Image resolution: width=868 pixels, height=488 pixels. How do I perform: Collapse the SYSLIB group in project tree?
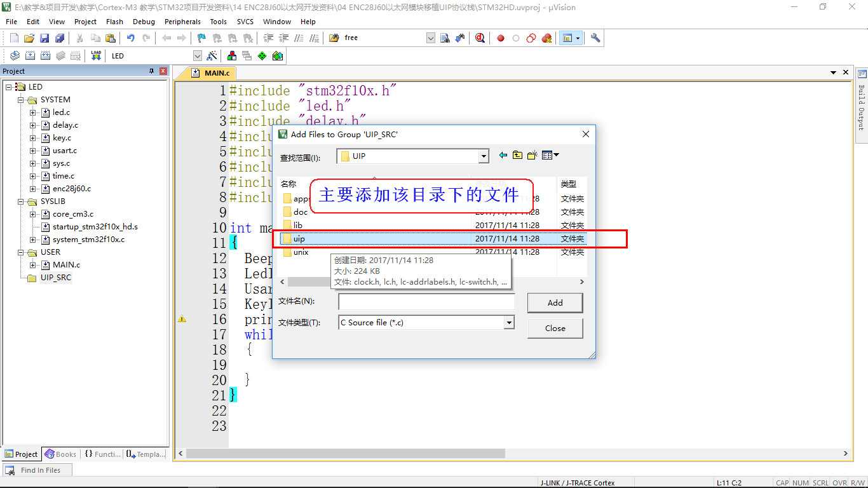pyautogui.click(x=21, y=201)
